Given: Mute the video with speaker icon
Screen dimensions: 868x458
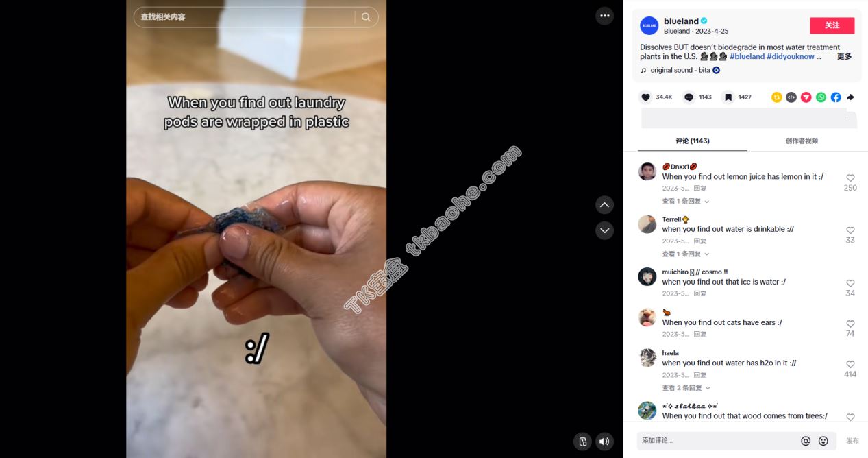Looking at the screenshot, I should click(604, 442).
